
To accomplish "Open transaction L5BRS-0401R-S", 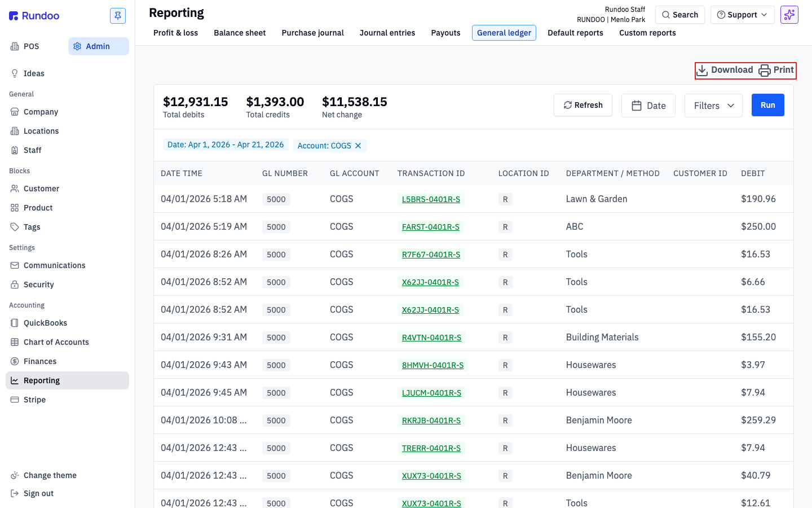I will point(431,199).
